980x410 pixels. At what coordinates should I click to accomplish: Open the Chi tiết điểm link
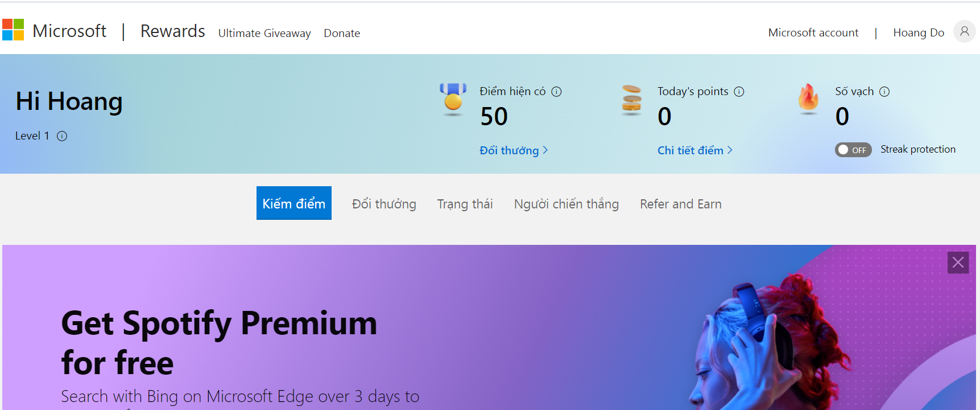(695, 150)
